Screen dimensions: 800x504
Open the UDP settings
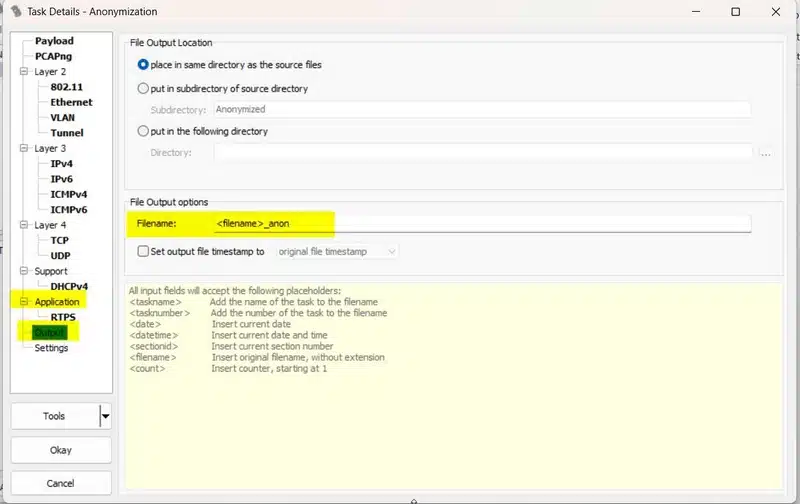click(61, 256)
